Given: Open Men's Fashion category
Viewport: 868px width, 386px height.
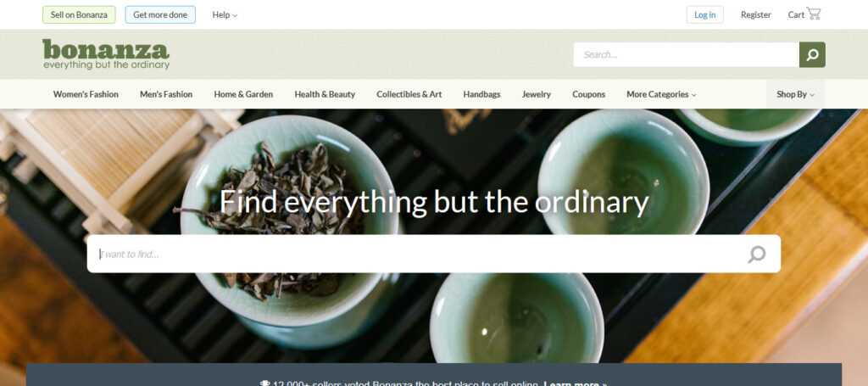Looking at the screenshot, I should point(166,94).
